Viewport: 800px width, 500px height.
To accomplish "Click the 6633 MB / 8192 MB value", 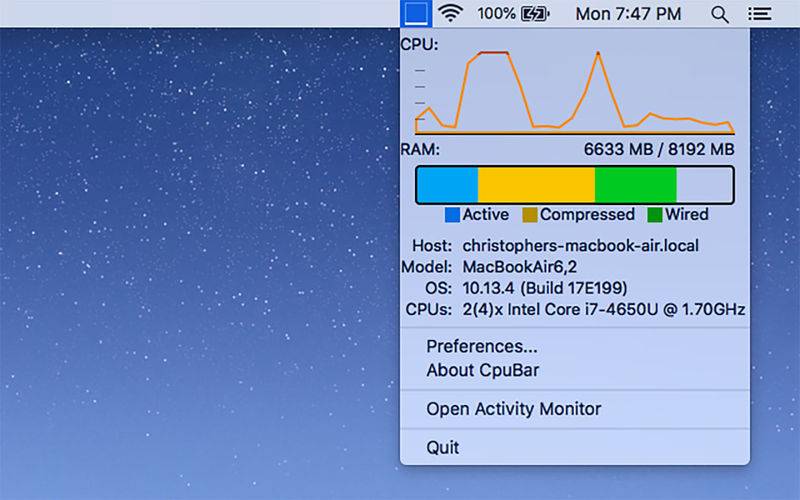I will 659,149.
